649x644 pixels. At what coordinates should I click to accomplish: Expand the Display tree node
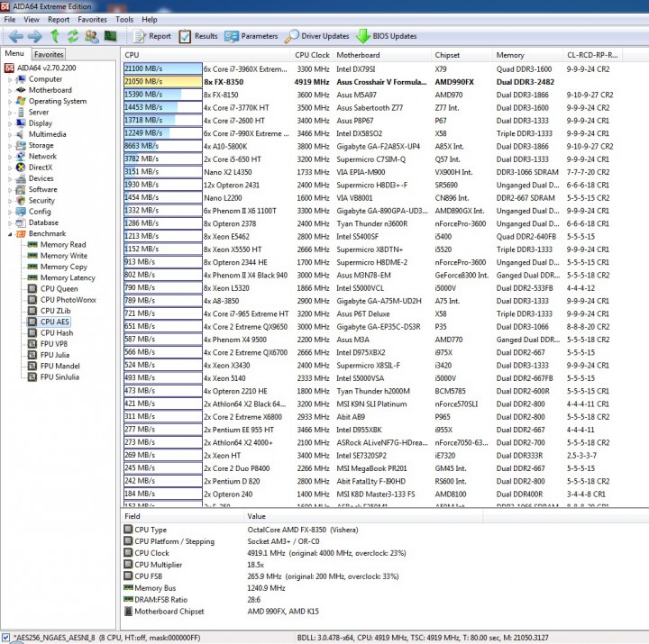(10, 123)
